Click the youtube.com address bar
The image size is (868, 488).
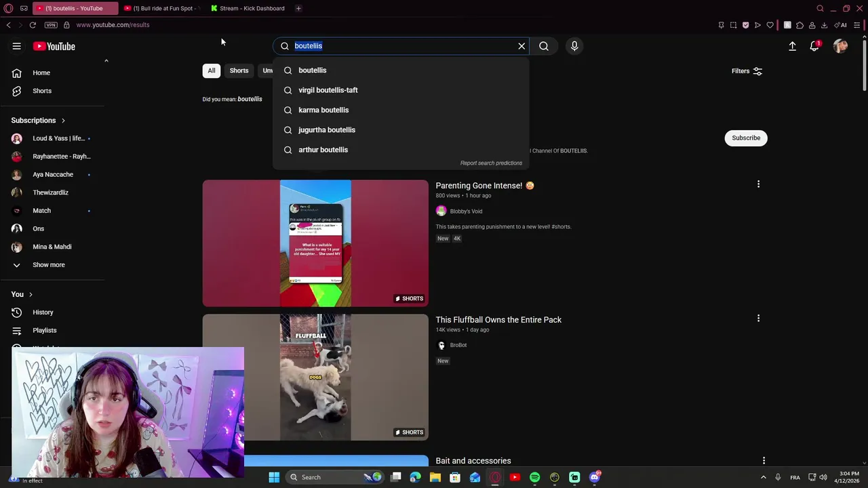click(x=113, y=25)
